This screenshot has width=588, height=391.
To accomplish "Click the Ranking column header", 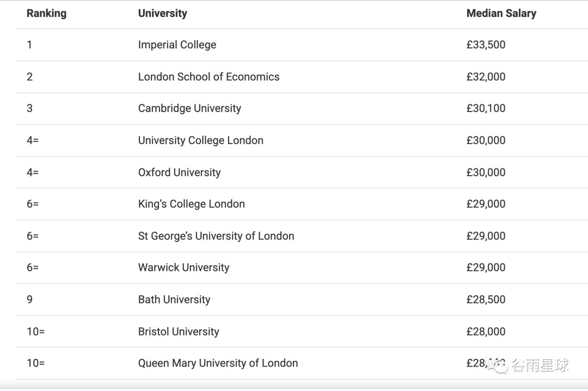I will (46, 14).
